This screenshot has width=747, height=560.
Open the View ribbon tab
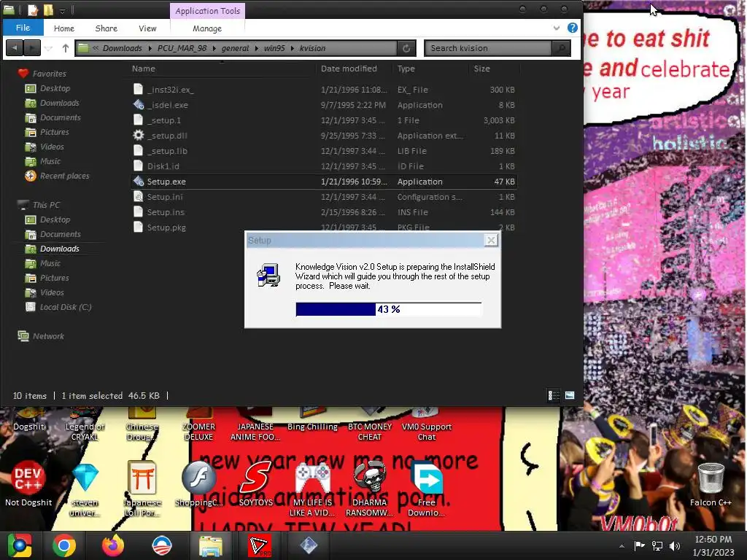147,28
